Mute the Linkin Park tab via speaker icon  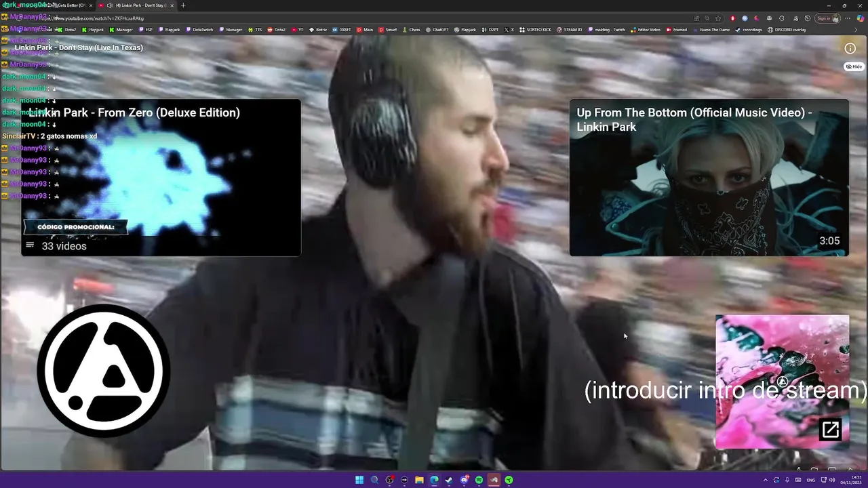[109, 5]
